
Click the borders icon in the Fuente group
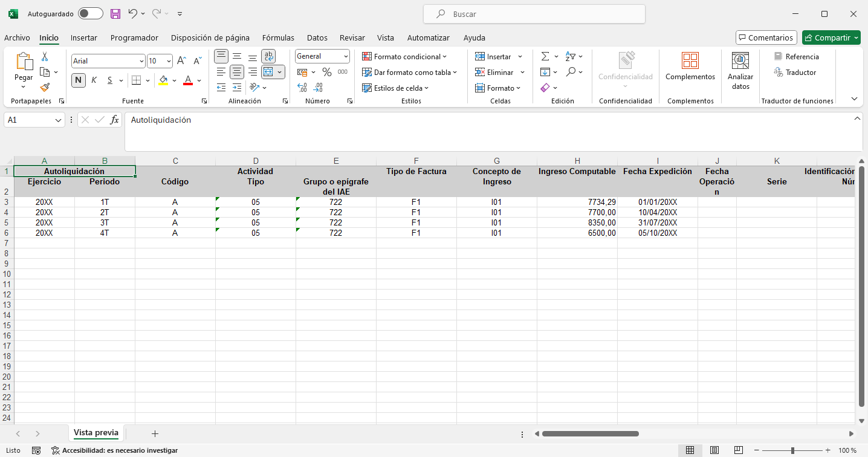(x=136, y=80)
